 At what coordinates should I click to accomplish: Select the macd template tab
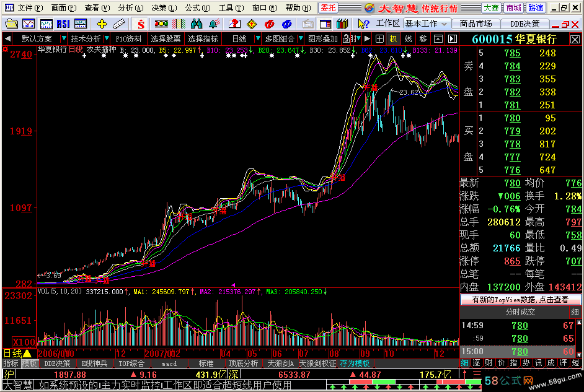pos(169,364)
